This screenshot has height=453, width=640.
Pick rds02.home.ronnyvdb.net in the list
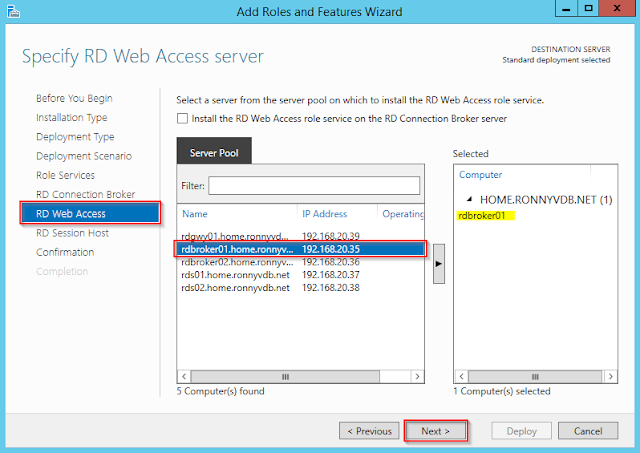pyautogui.click(x=235, y=288)
